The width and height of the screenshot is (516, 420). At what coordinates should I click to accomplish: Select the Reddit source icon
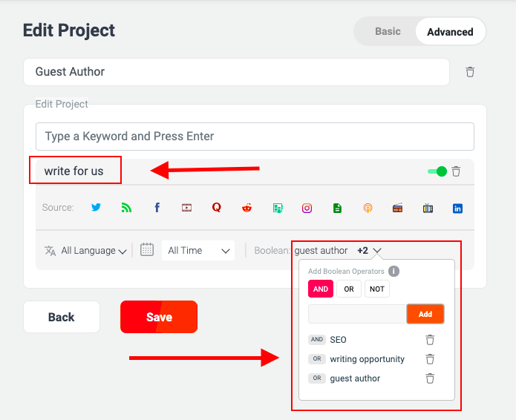tap(246, 208)
